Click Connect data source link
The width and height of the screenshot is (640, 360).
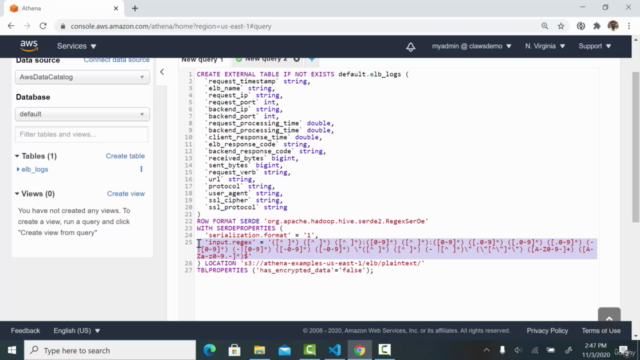pos(116,60)
